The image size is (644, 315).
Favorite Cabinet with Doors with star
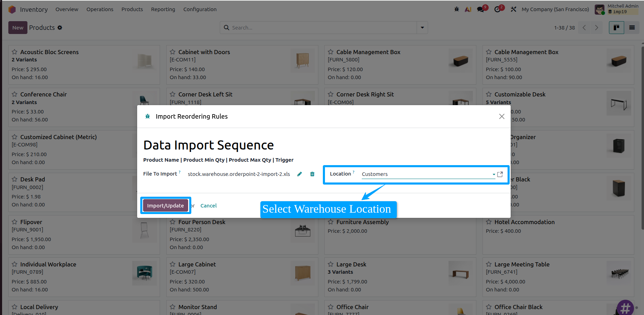(x=173, y=52)
